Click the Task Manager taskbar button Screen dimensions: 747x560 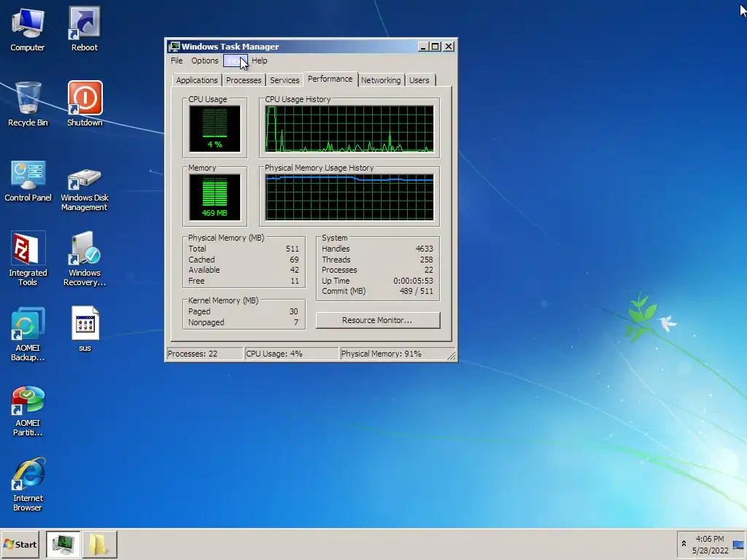(63, 544)
